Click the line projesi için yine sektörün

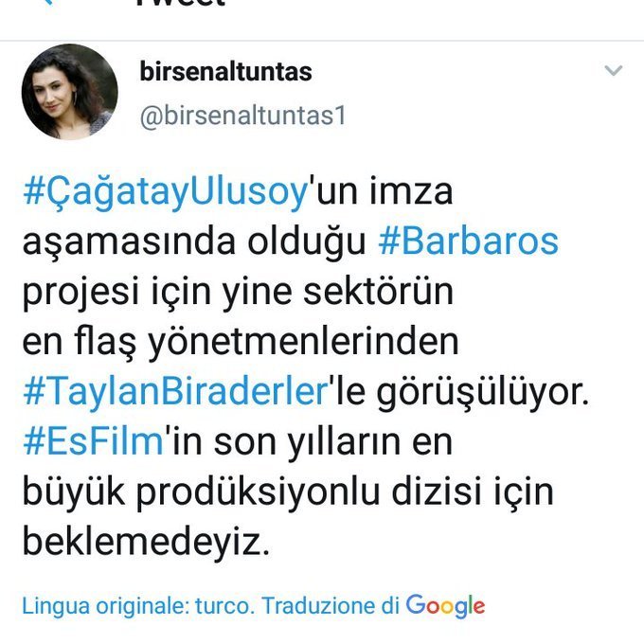pyautogui.click(x=238, y=293)
